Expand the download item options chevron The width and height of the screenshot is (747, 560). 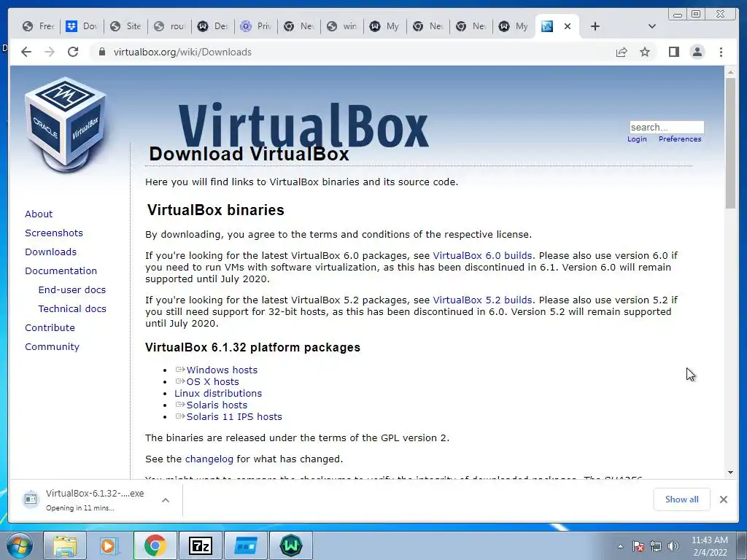click(x=166, y=500)
